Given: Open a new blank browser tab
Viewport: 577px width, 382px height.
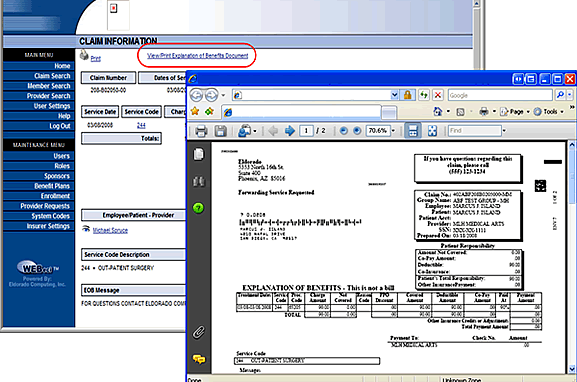Looking at the screenshot, I should 389,112.
